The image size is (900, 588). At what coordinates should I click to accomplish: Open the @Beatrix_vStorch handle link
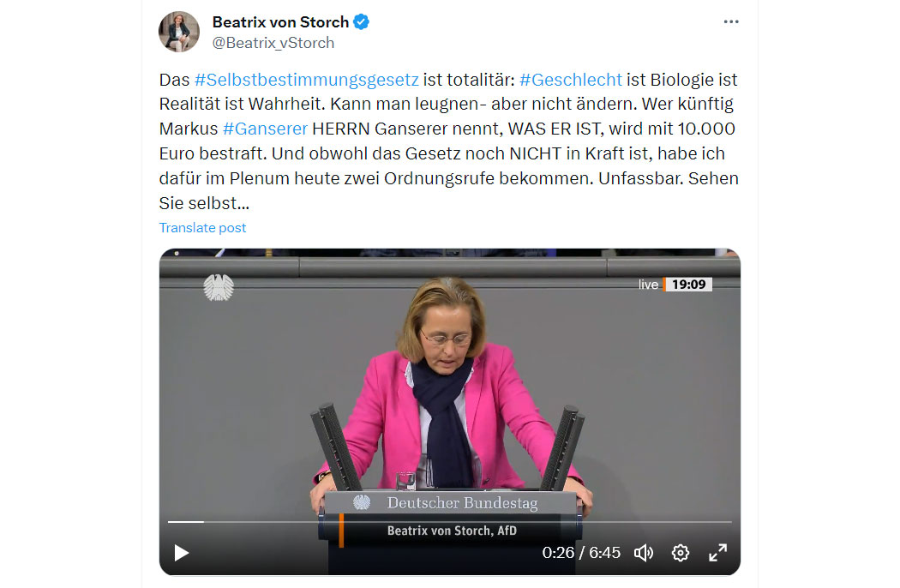[273, 43]
